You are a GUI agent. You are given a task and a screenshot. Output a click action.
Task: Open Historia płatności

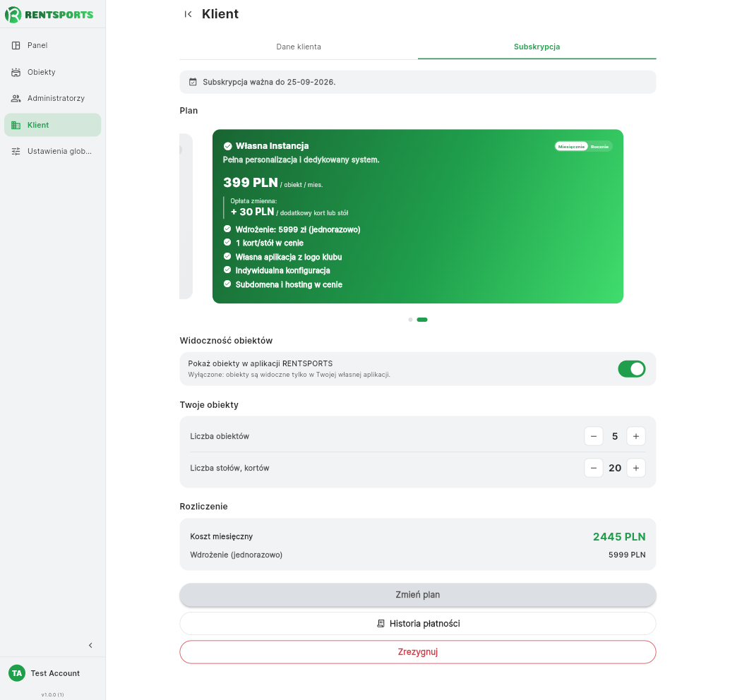coord(418,624)
